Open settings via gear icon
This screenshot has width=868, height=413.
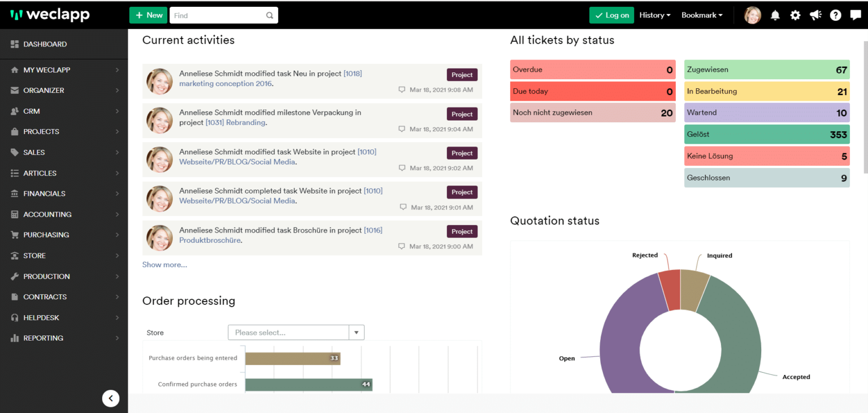[x=795, y=15]
